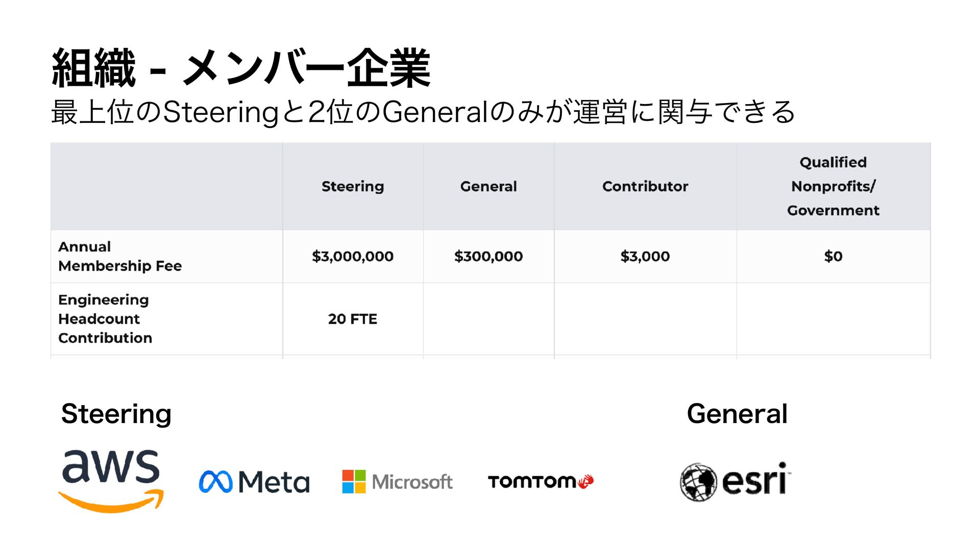
Task: Select Engineering Headcount Contribution row label
Action: (105, 319)
